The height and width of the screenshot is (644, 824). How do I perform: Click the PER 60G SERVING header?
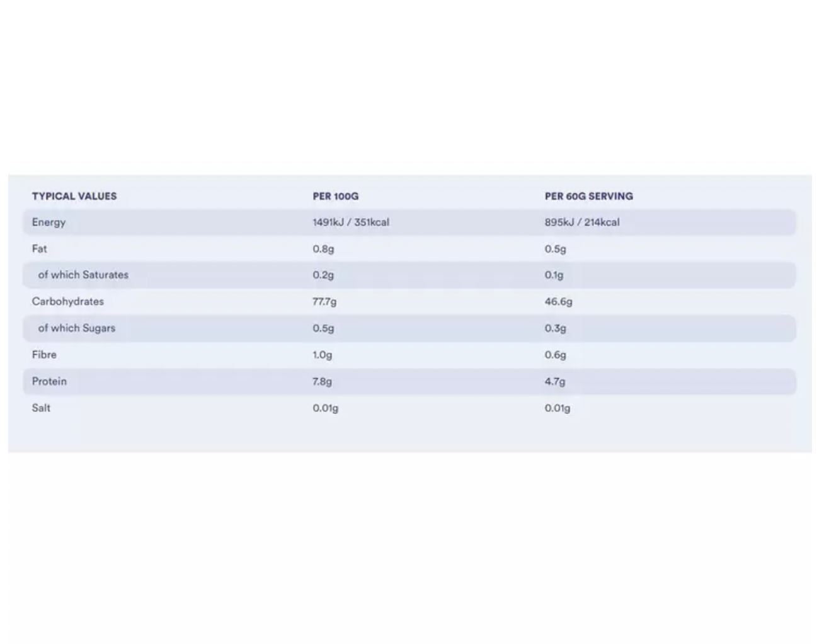point(588,196)
